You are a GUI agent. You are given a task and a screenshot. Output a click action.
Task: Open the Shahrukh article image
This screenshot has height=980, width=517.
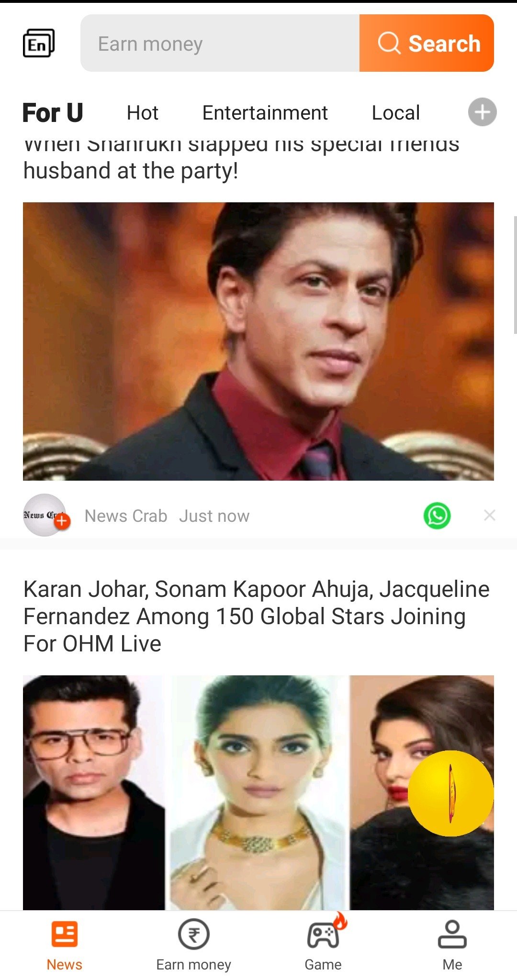point(258,341)
